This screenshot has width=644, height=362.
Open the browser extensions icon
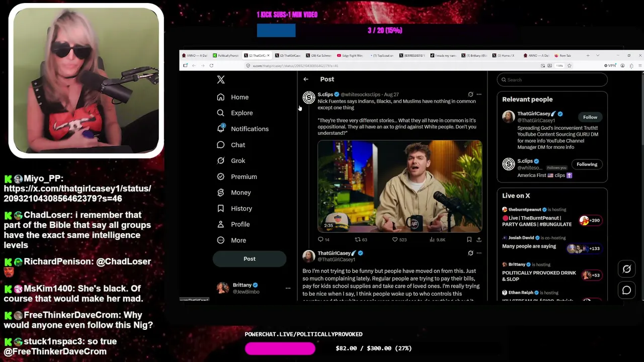[631, 66]
